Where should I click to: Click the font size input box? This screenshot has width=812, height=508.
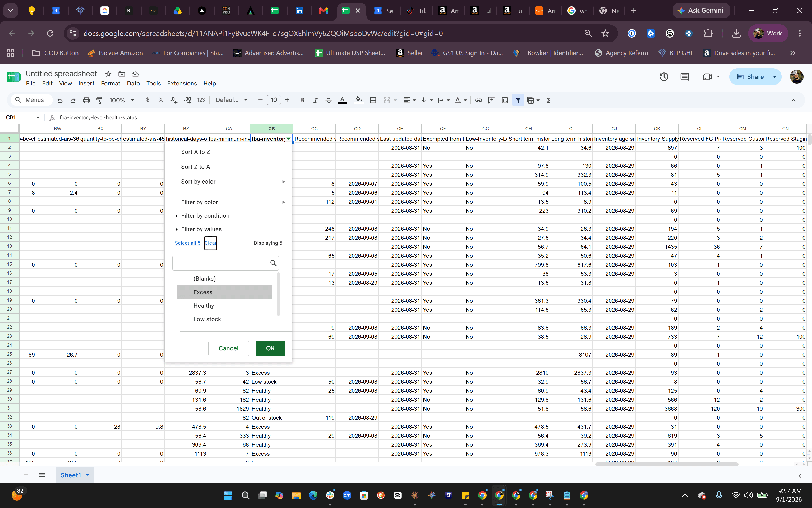pyautogui.click(x=274, y=100)
